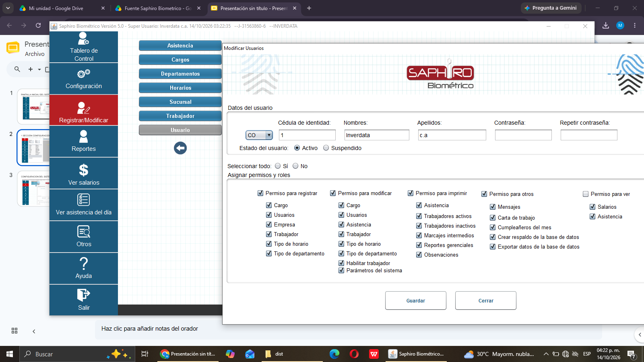Reload the browser page
644x362 pixels.
coord(38,25)
